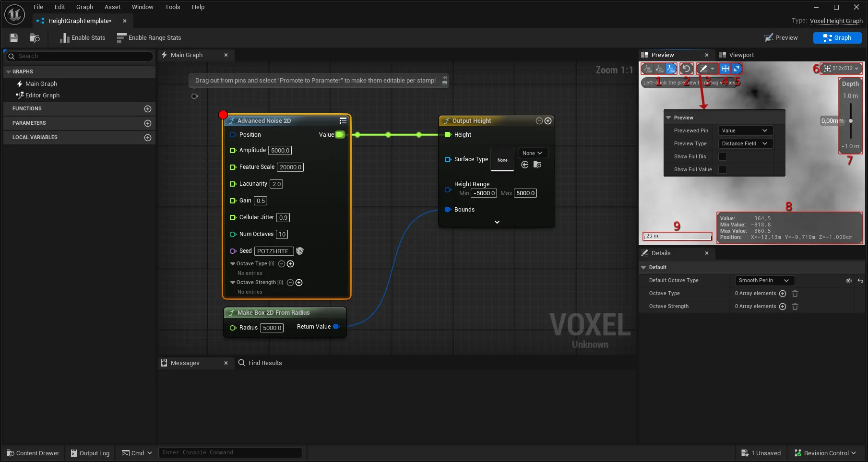Randomize the Seed with the dice icon
This screenshot has height=462, width=868.
300,251
